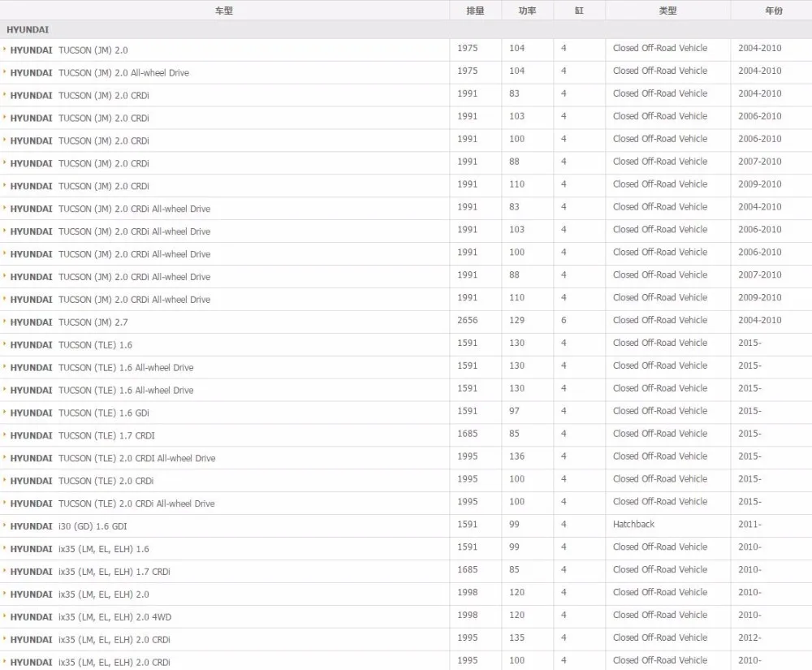
Task: Expand arrow beside TUCSON (TLE) 1.6 GDi
Action: pyautogui.click(x=5, y=412)
